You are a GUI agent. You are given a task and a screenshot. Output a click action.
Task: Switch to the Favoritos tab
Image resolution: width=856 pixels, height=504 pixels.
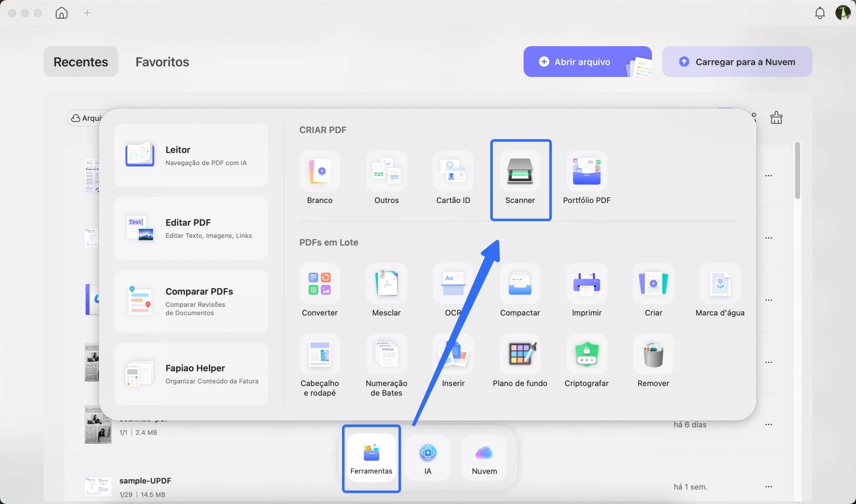[162, 62]
